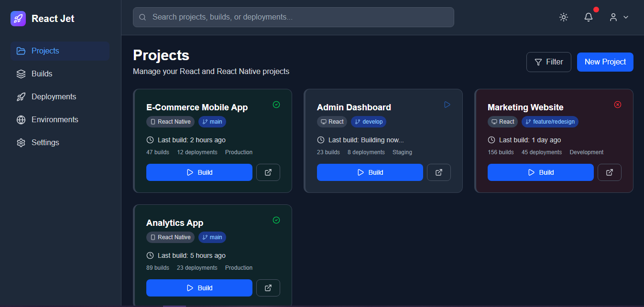This screenshot has width=644, height=307.
Task: Click the magnifier icon in search bar
Action: pos(142,17)
